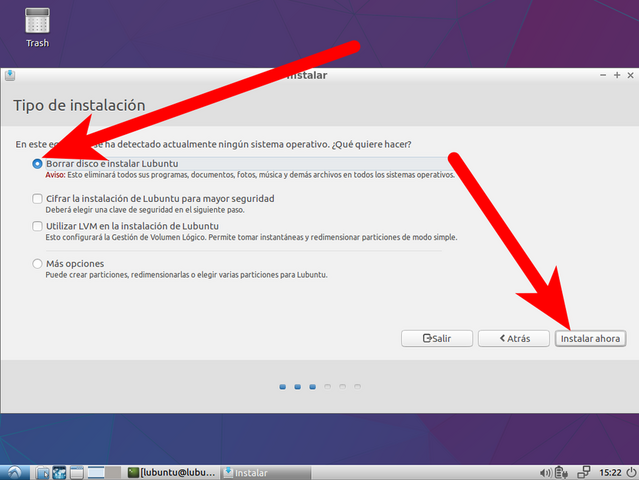
Task: Enable 'Utilizar LVM en la instalación' checkbox
Action: [x=37, y=226]
